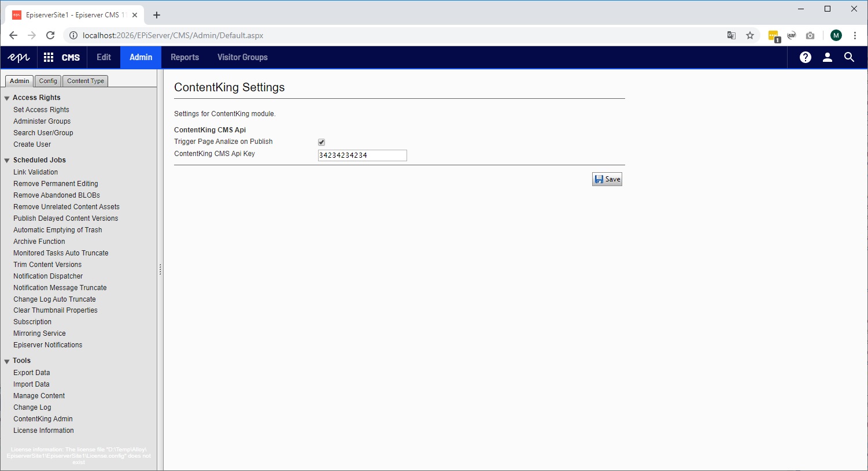Click the browser address bar

click(x=393, y=35)
